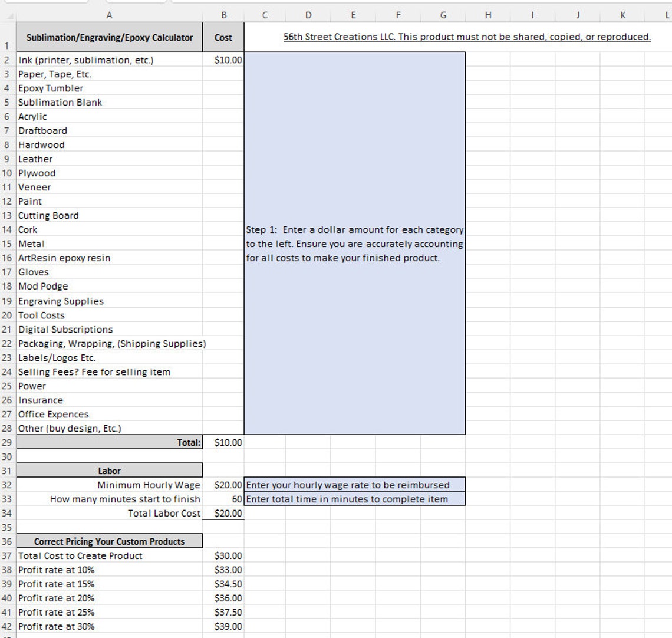Select the Labor section header cell
672x638 pixels.
pyautogui.click(x=109, y=471)
